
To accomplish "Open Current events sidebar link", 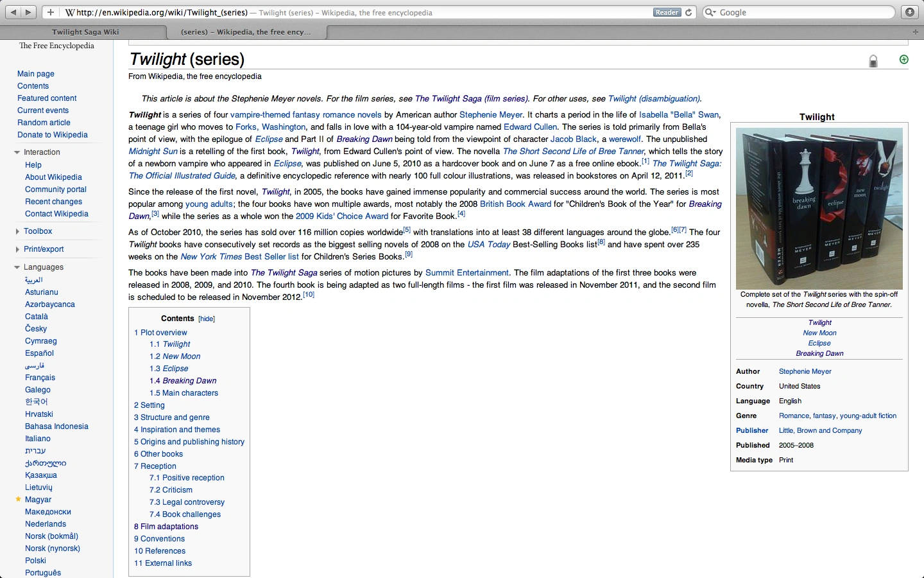I will click(43, 110).
